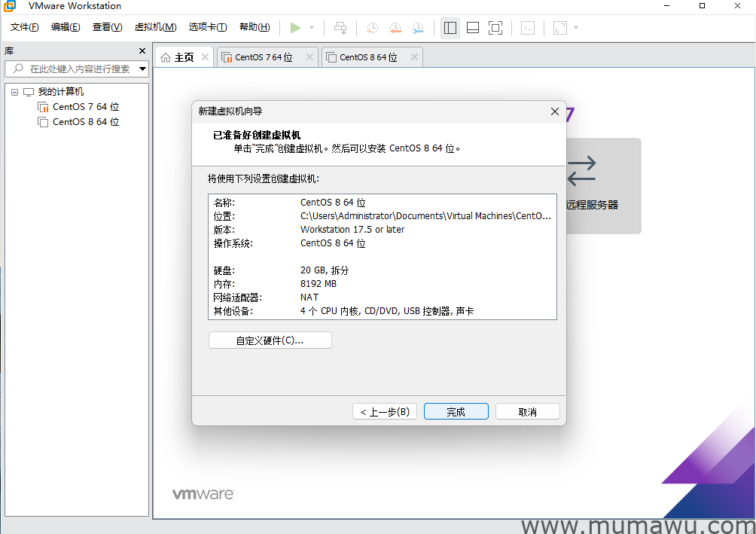Expand the library search filter dropdown
This screenshot has height=534, width=756.
point(142,69)
